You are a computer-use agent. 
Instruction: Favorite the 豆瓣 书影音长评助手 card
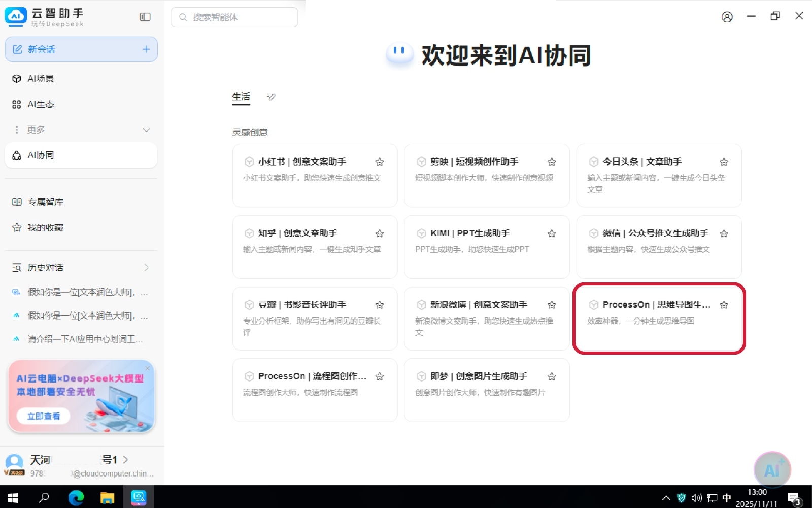point(379,305)
